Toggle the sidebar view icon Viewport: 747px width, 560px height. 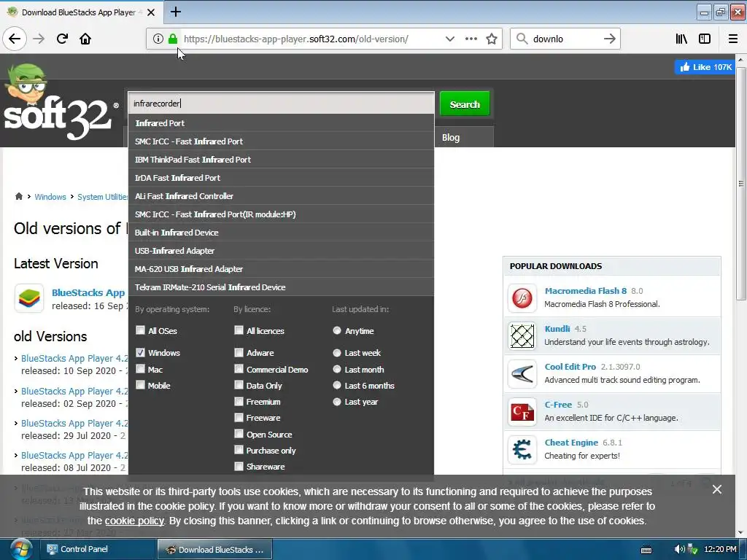pos(705,39)
